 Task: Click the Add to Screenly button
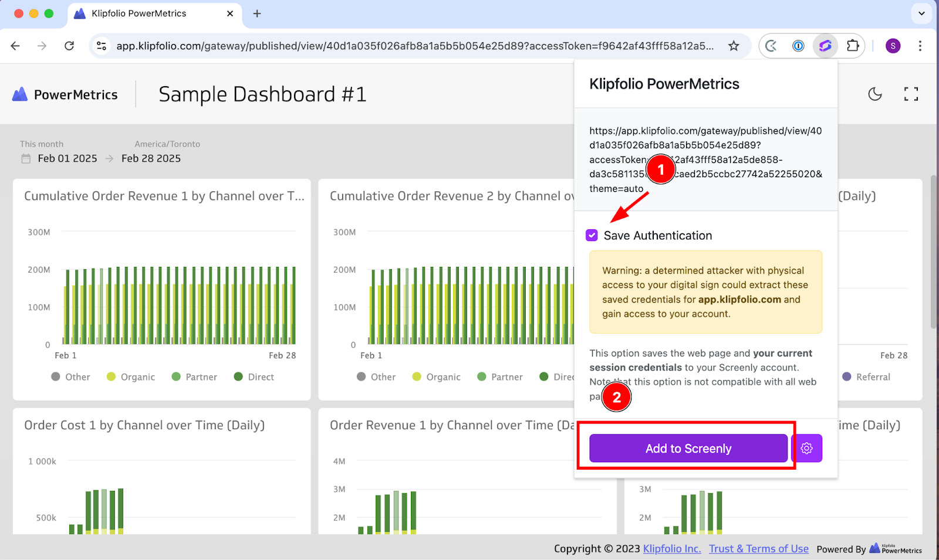click(x=688, y=448)
